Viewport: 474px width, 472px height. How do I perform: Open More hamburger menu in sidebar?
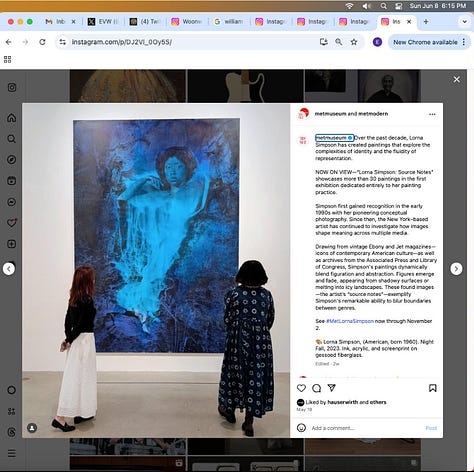click(12, 453)
